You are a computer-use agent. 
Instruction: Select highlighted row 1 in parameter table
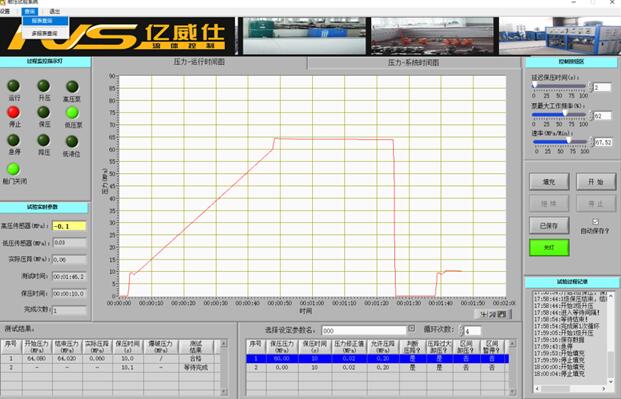pyautogui.click(x=377, y=359)
